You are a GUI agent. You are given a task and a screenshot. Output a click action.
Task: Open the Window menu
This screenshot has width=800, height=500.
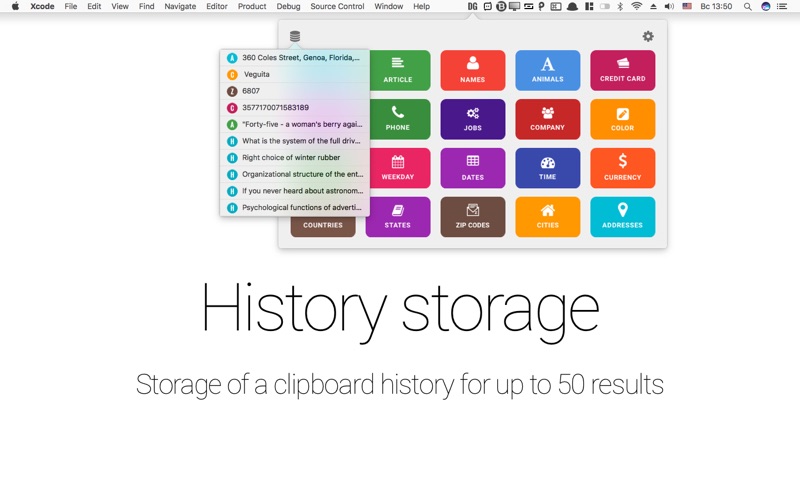click(389, 7)
